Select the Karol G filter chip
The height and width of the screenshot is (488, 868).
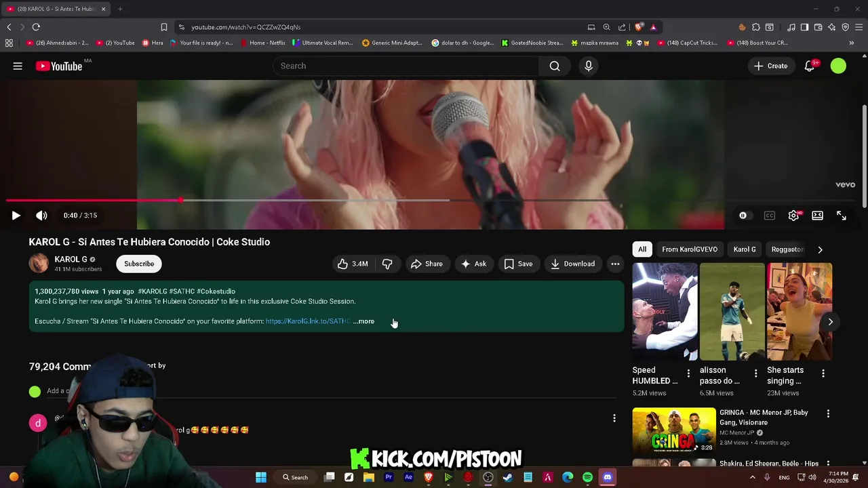point(745,249)
